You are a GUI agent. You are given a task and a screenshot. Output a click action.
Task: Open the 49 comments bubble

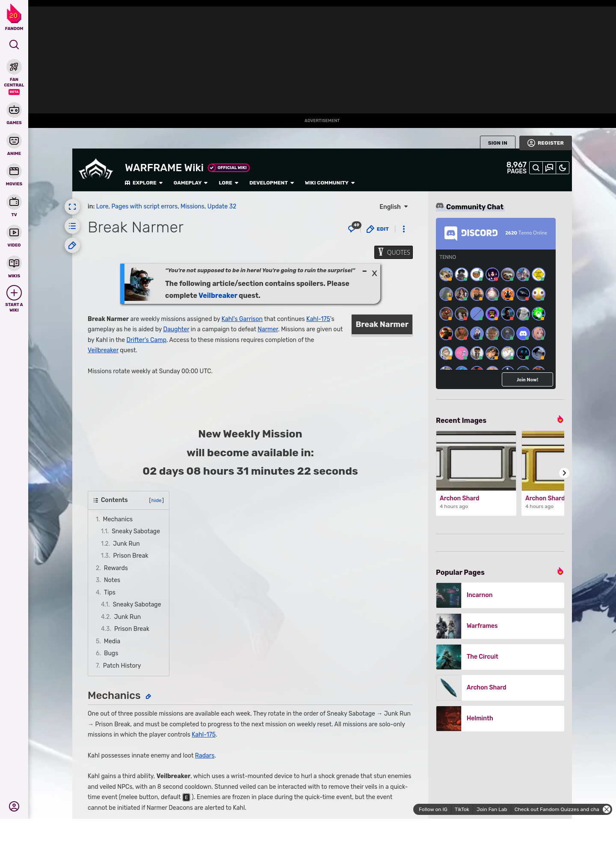pos(354,228)
